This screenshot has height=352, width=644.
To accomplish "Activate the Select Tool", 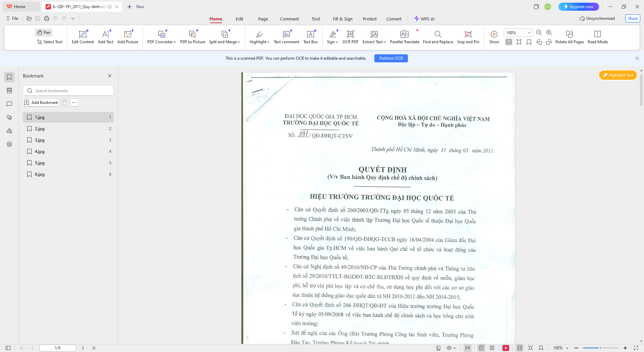I will pos(50,42).
